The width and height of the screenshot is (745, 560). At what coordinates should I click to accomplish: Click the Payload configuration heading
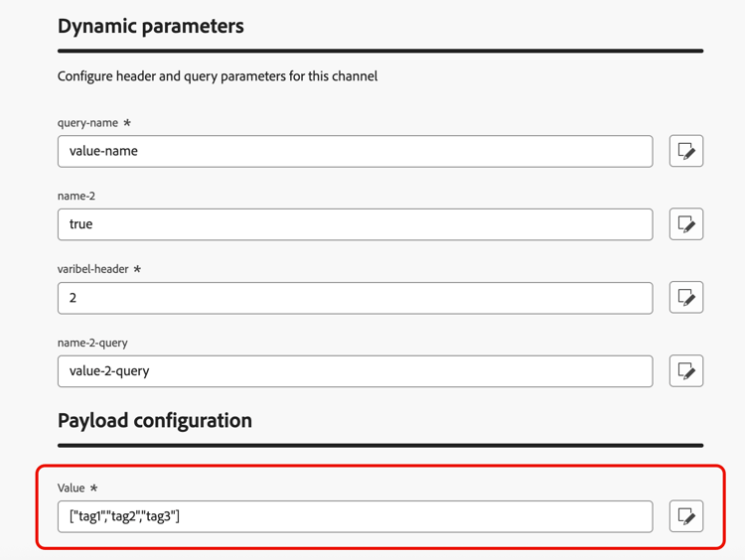coord(155,421)
